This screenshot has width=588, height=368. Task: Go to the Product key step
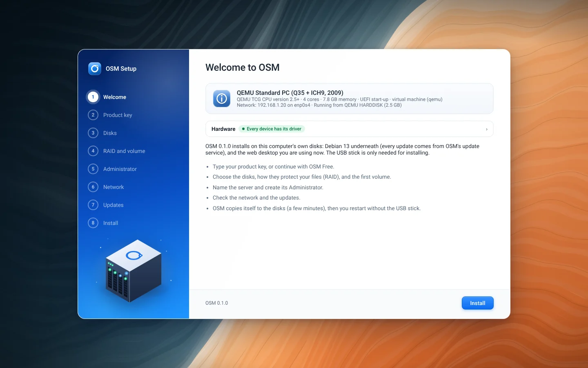pyautogui.click(x=118, y=115)
